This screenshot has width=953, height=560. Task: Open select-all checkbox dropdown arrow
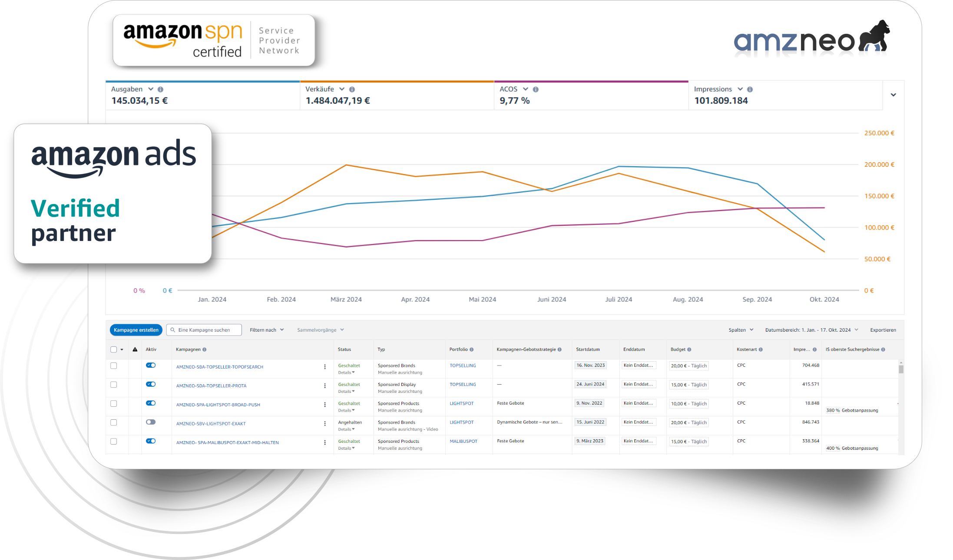[122, 350]
